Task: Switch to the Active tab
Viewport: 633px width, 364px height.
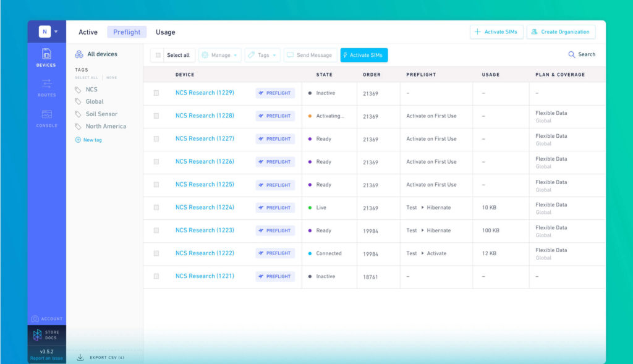Action: 88,32
